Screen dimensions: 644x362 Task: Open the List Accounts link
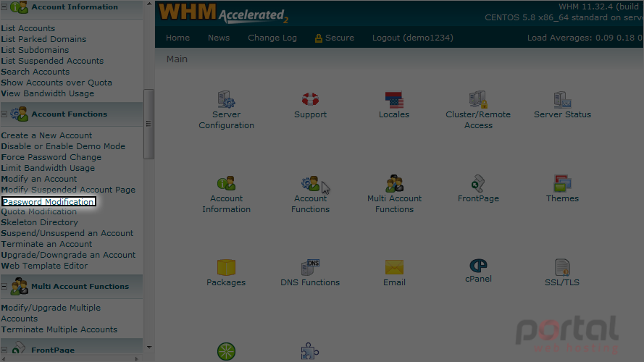tap(28, 28)
